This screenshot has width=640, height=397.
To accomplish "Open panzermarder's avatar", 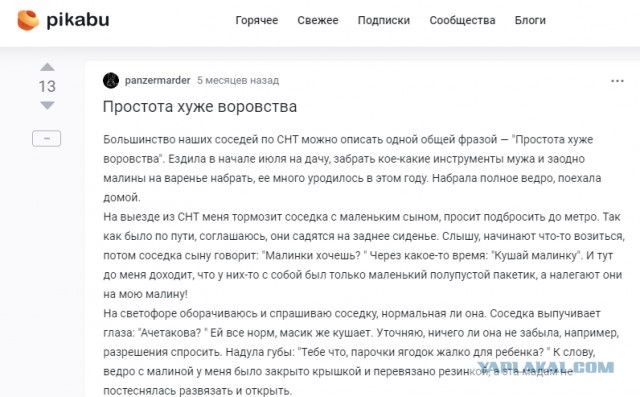I will pos(111,80).
